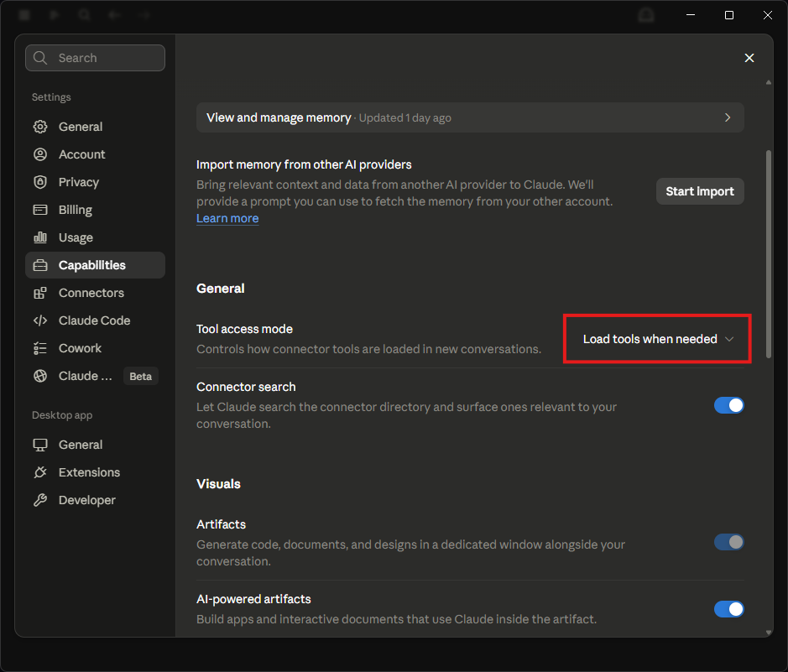The image size is (788, 672).
Task: Click the Beta badge
Action: click(x=141, y=376)
